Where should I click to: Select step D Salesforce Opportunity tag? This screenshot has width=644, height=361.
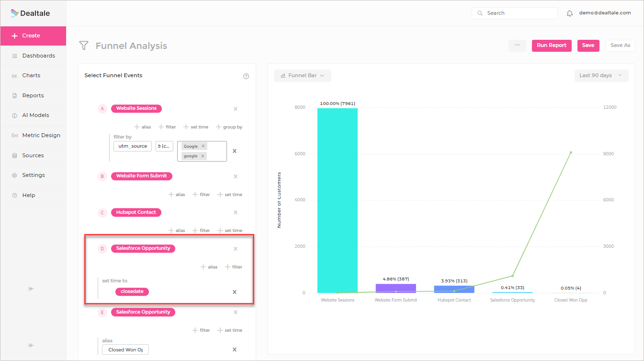tap(143, 249)
